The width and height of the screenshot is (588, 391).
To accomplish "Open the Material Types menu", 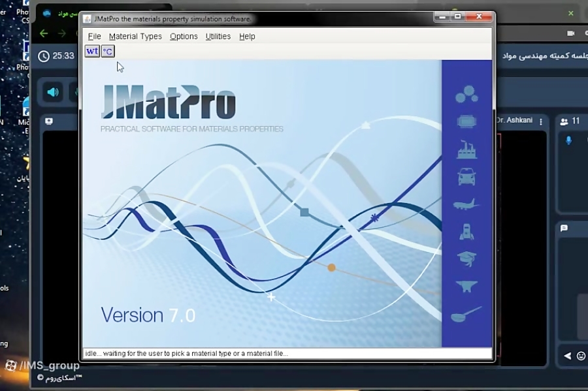I will pos(135,37).
